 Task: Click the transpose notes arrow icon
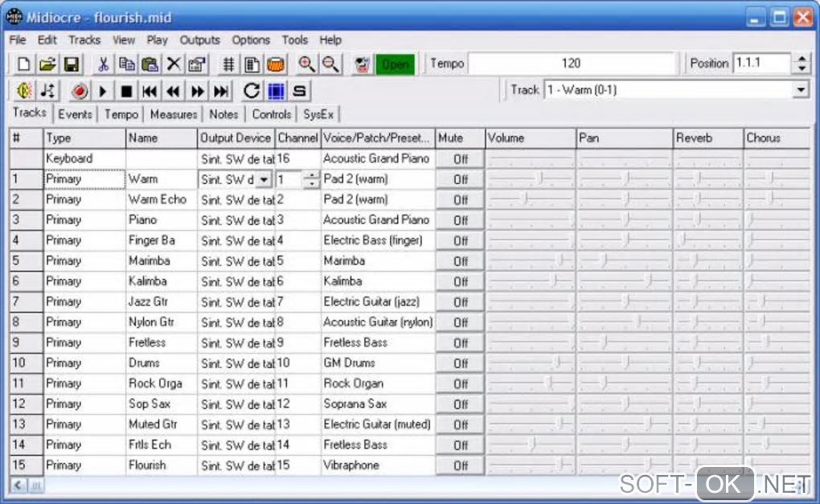[x=47, y=91]
